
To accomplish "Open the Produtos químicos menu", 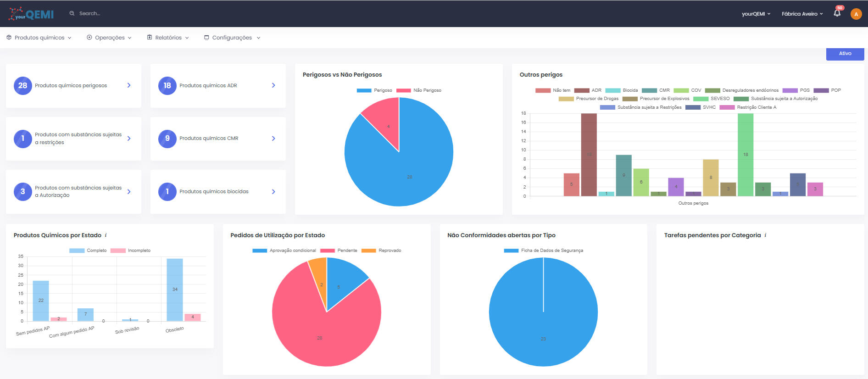I will [x=39, y=38].
